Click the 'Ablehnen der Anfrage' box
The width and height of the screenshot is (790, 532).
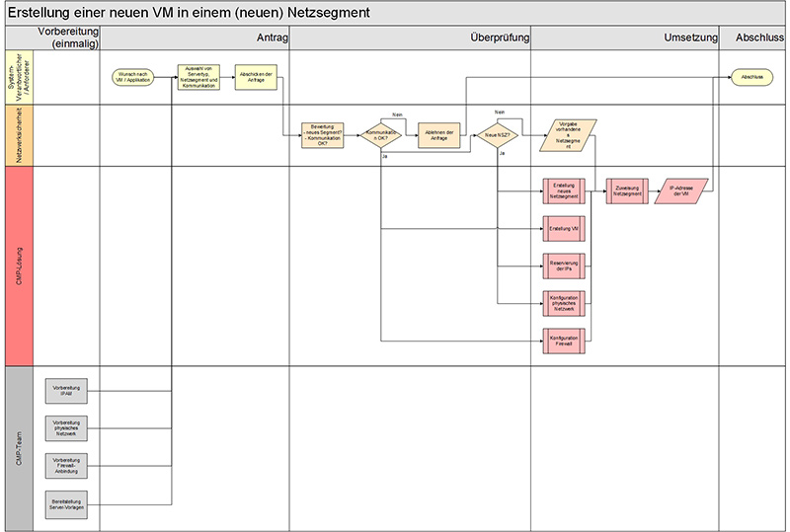point(440,135)
